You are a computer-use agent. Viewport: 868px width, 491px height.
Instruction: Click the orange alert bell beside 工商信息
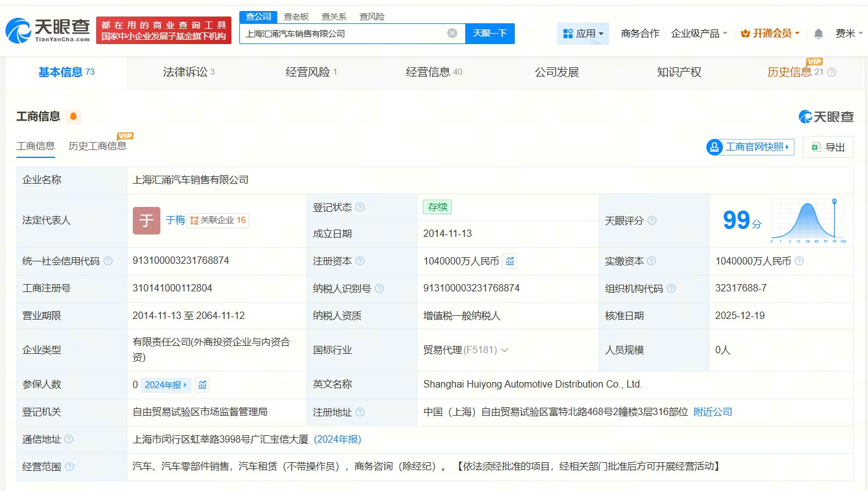point(73,116)
